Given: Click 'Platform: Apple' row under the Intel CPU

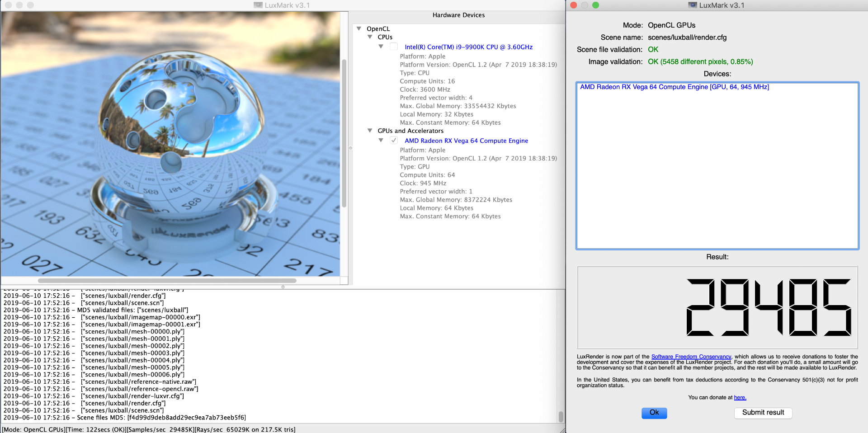Looking at the screenshot, I should click(x=422, y=56).
